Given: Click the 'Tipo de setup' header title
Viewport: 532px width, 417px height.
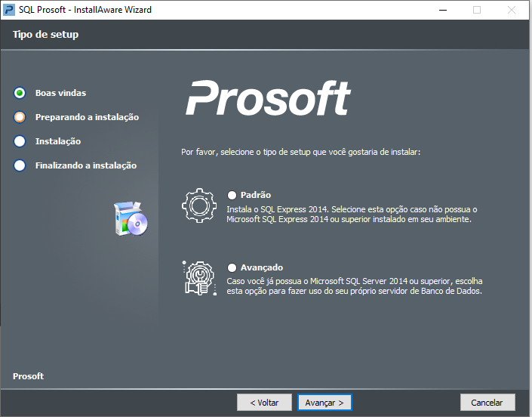Looking at the screenshot, I should click(45, 34).
